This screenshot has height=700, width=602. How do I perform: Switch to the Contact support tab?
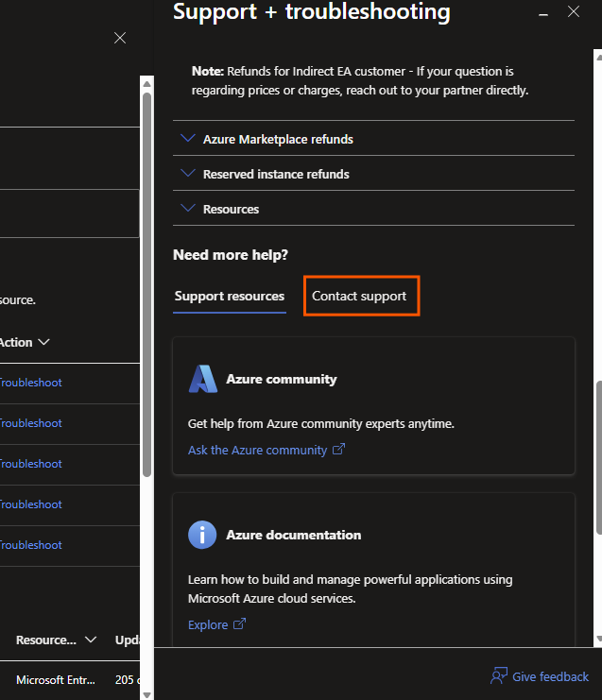coord(359,296)
